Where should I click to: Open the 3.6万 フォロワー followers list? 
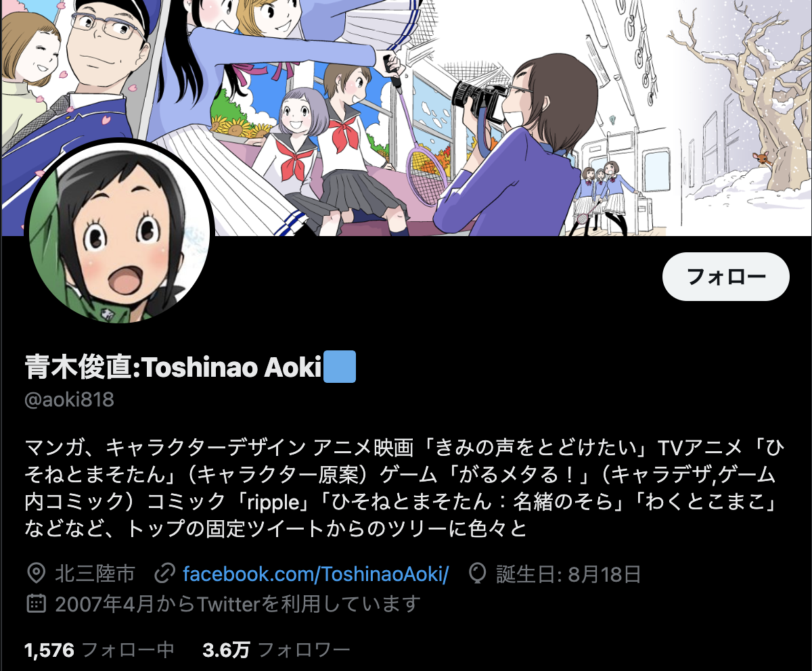276,651
